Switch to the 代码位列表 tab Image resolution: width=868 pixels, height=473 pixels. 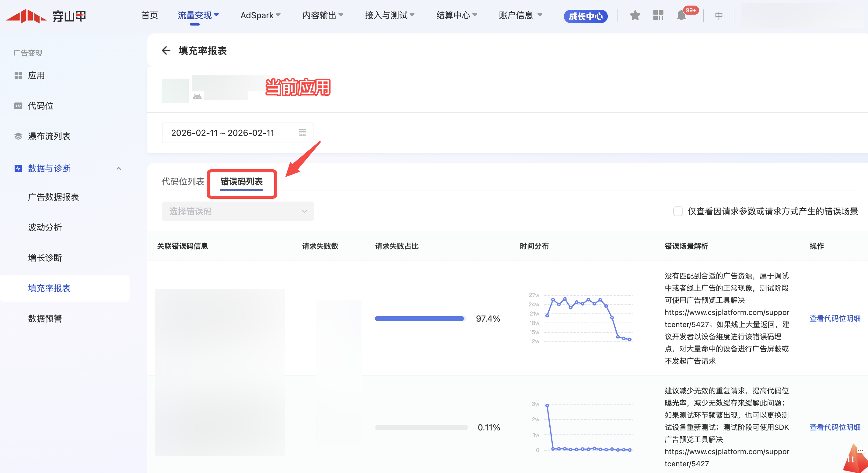pyautogui.click(x=183, y=181)
